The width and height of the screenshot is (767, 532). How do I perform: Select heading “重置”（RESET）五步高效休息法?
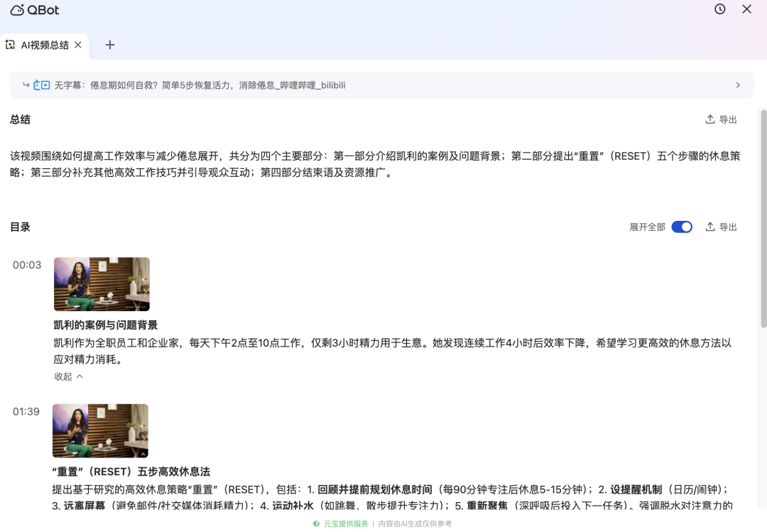[x=131, y=472]
